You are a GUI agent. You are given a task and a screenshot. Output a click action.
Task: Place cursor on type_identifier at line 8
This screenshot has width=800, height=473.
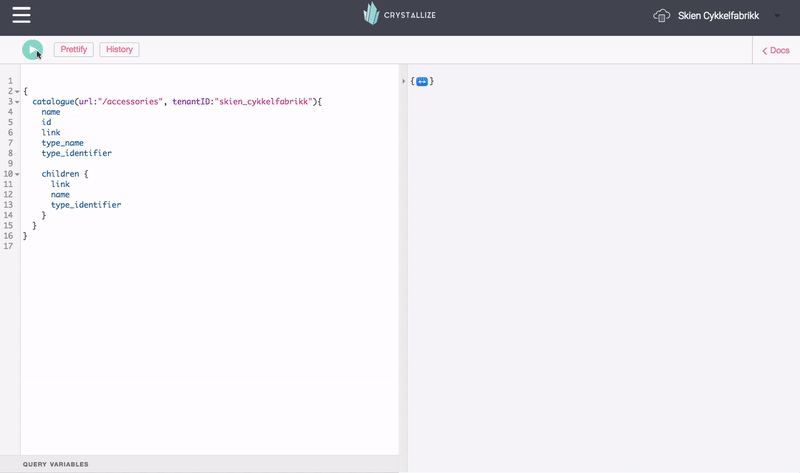77,153
